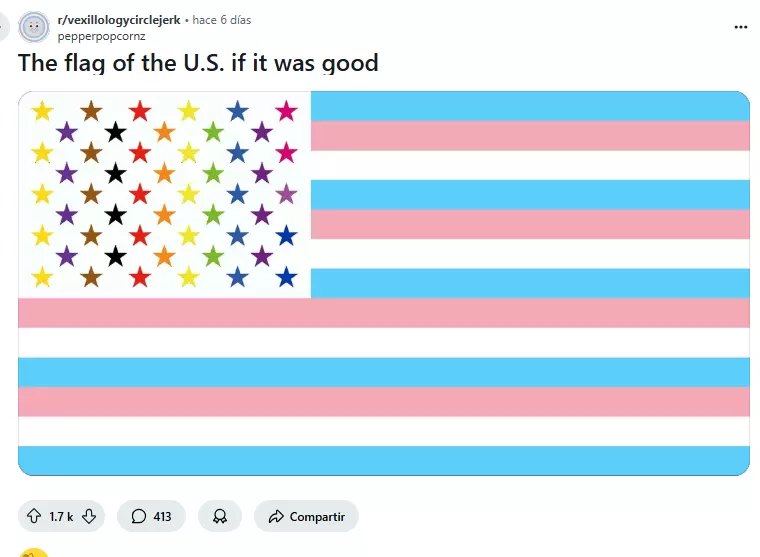Click the 'hace 6 días' timestamp
This screenshot has width=760, height=557.
click(x=221, y=20)
